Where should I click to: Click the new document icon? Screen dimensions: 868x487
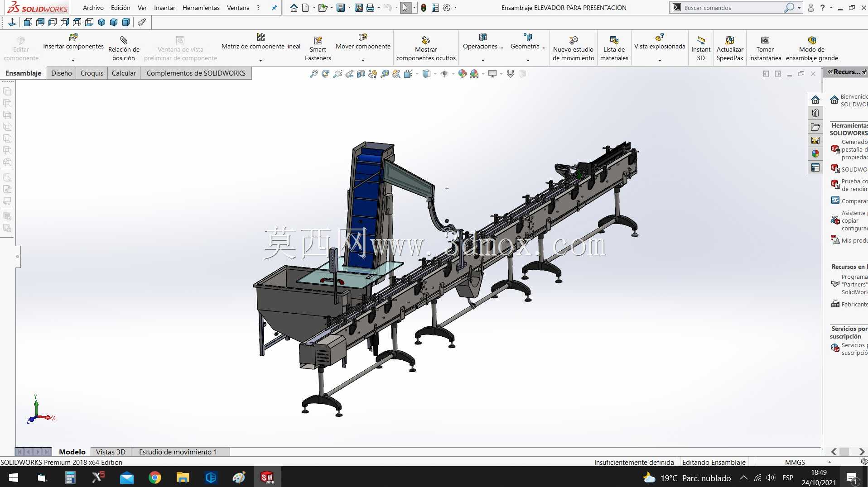(305, 8)
